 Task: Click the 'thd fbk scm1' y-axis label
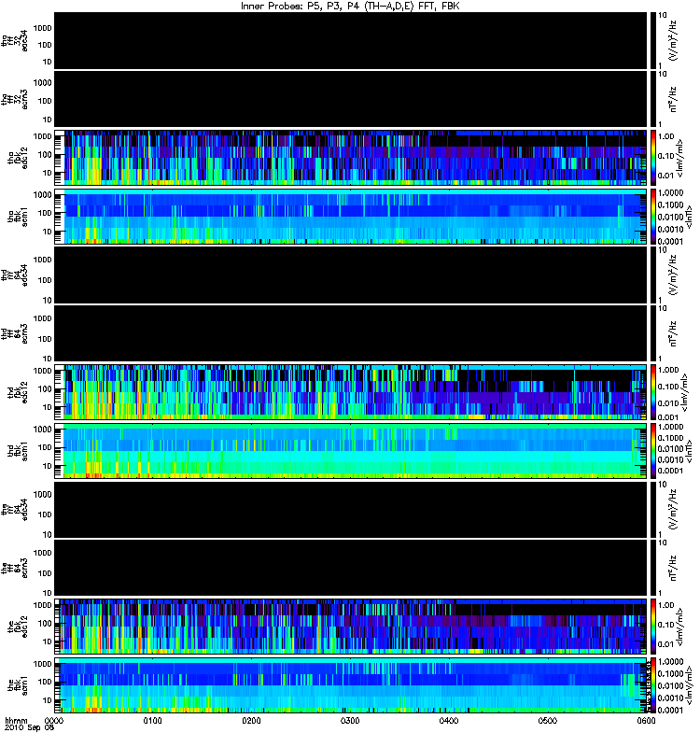point(18,451)
